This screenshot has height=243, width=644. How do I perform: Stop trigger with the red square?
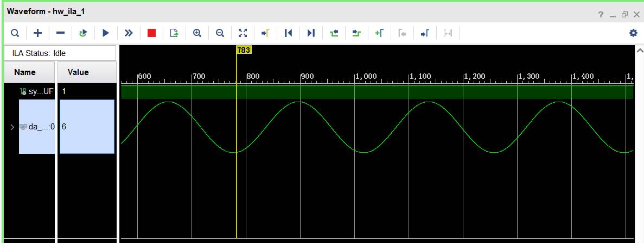pos(151,33)
